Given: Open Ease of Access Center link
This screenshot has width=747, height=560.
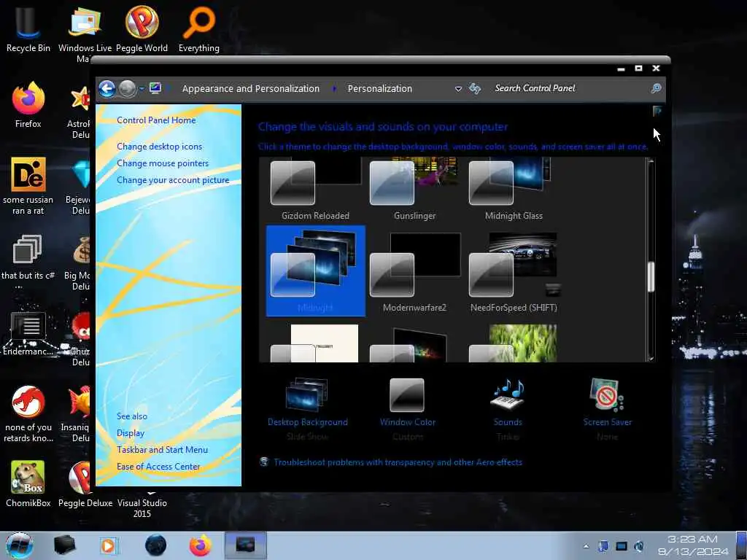Looking at the screenshot, I should 158,467.
